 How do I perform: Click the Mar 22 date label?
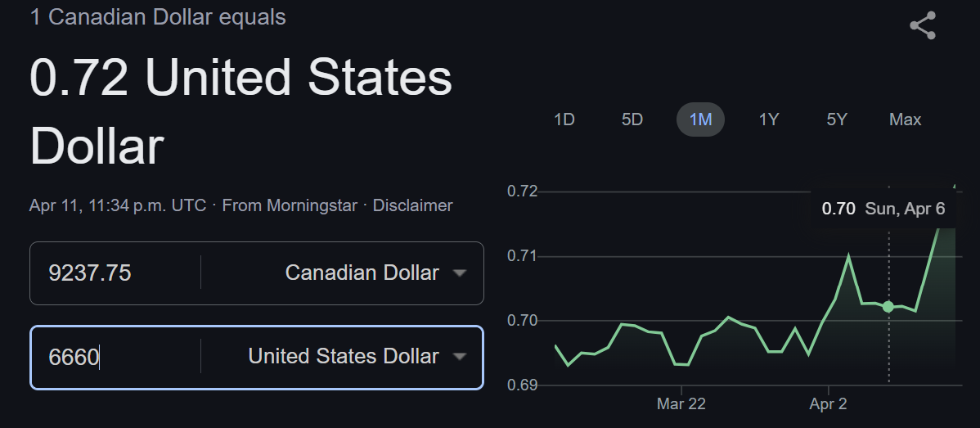(681, 403)
